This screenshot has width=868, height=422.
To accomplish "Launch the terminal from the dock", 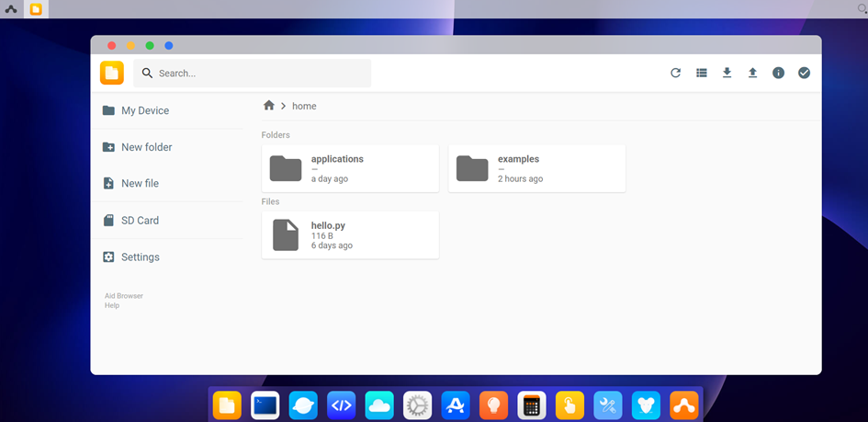I will click(265, 405).
